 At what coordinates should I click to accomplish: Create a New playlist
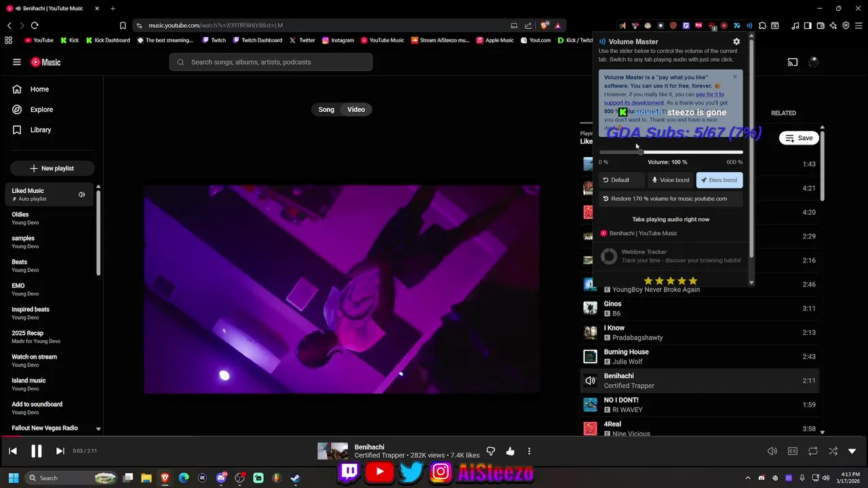click(x=52, y=168)
